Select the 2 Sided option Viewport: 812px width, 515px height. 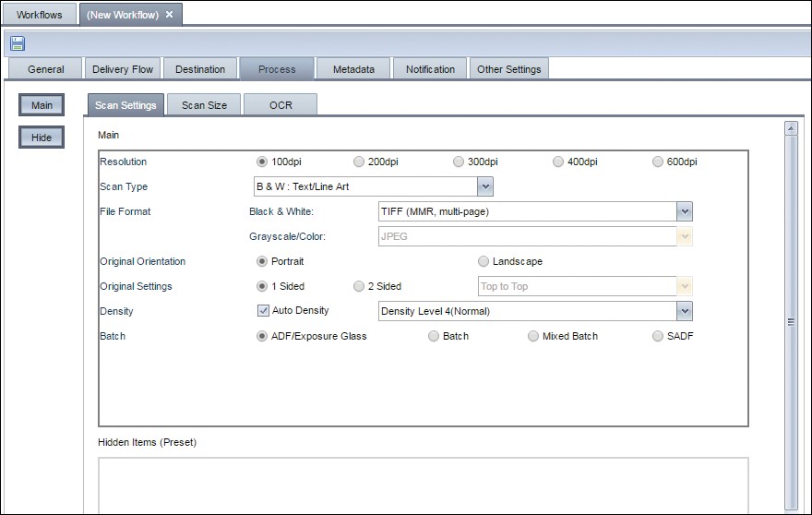click(359, 287)
